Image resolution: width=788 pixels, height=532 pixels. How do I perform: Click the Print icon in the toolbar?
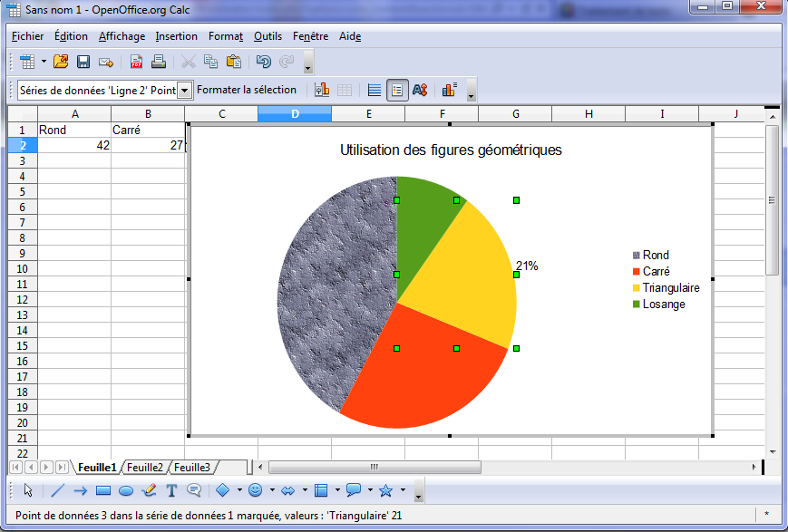[x=158, y=62]
